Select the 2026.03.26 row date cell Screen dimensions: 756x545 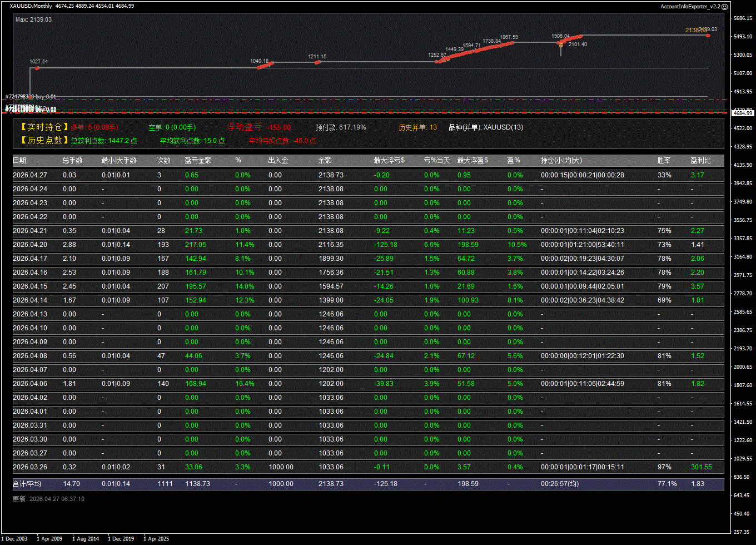(x=30, y=467)
